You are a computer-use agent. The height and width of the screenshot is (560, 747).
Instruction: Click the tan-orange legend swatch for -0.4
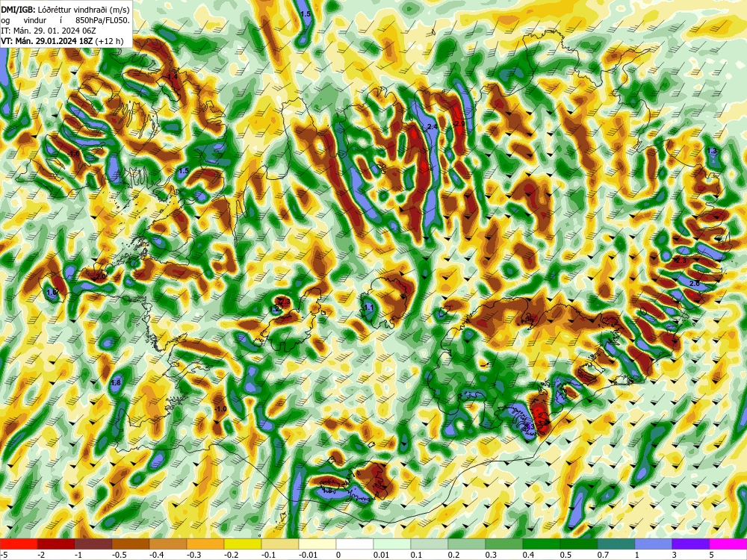[x=168, y=544]
